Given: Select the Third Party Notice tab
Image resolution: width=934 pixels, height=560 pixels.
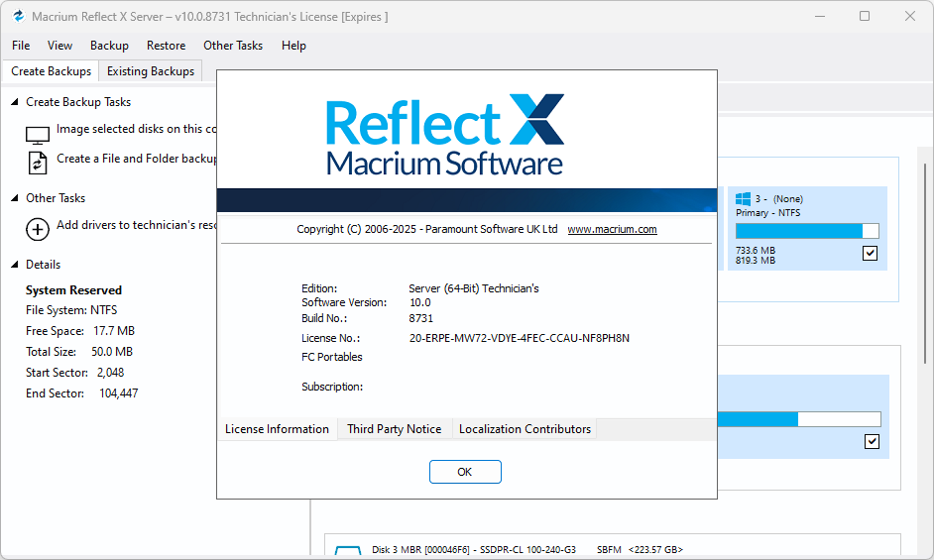Looking at the screenshot, I should [395, 429].
